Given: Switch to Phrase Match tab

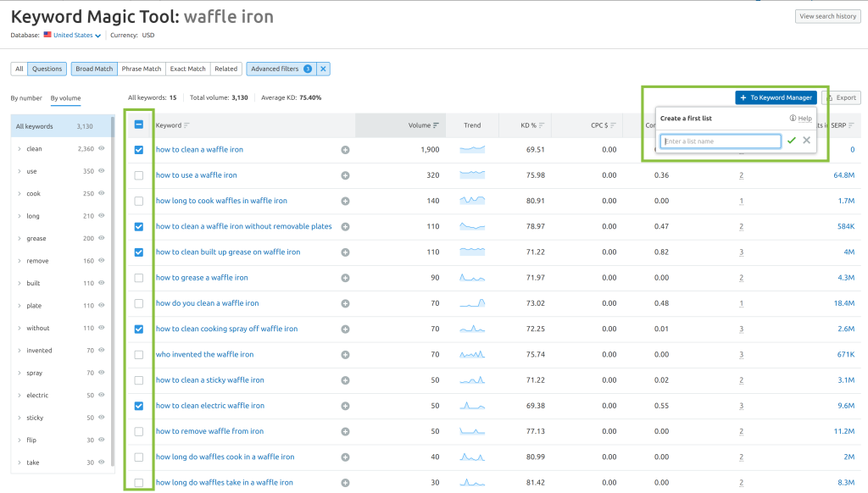Looking at the screenshot, I should 141,69.
